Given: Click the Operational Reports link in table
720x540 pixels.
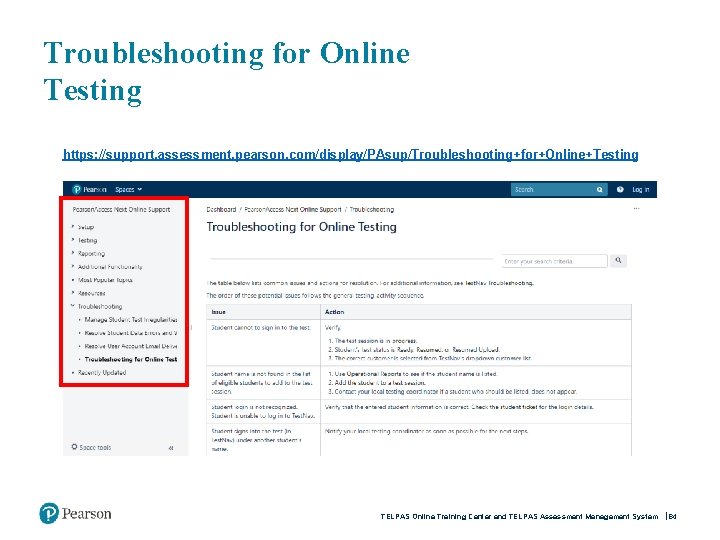Looking at the screenshot, I should [372, 374].
